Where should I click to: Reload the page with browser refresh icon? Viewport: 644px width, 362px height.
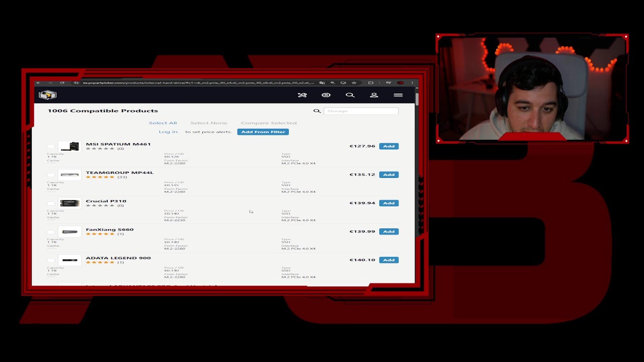[62, 82]
